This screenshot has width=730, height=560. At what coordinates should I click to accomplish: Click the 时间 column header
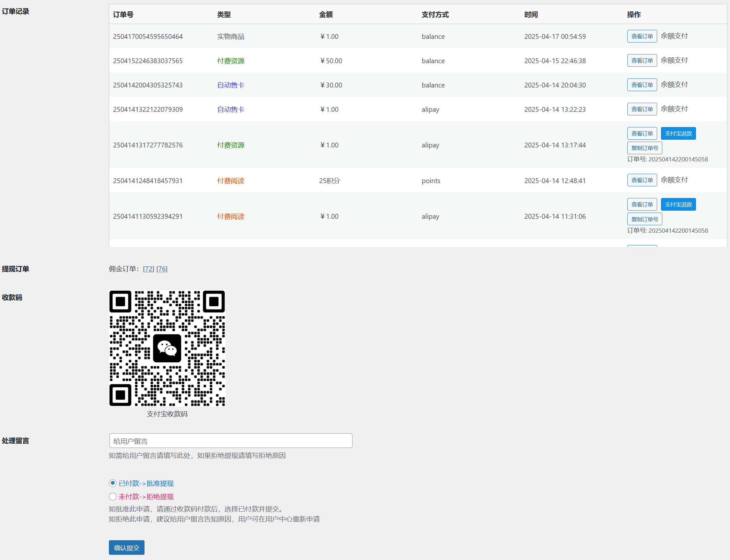[x=531, y=14]
